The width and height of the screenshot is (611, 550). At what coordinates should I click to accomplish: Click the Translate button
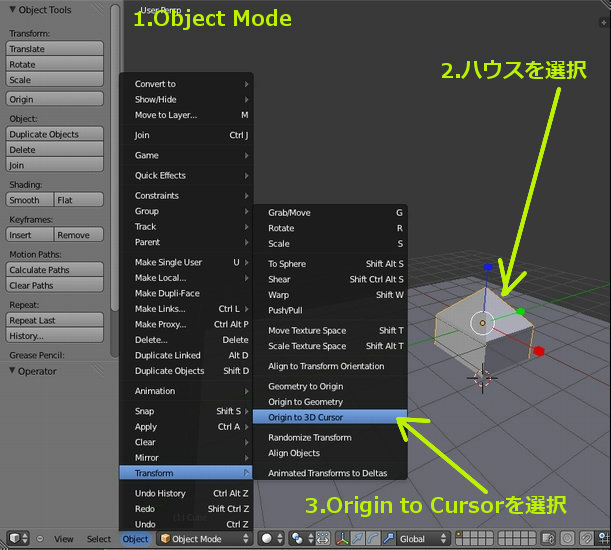55,49
